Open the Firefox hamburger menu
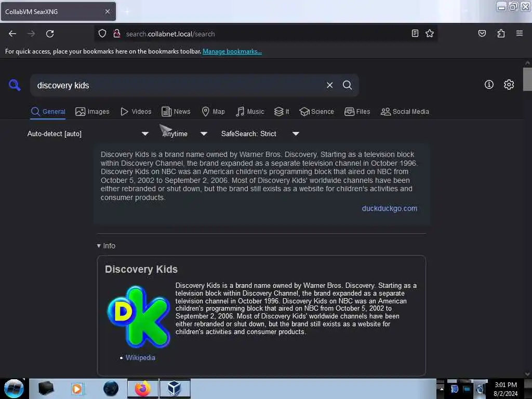This screenshot has height=399, width=532. click(x=520, y=33)
